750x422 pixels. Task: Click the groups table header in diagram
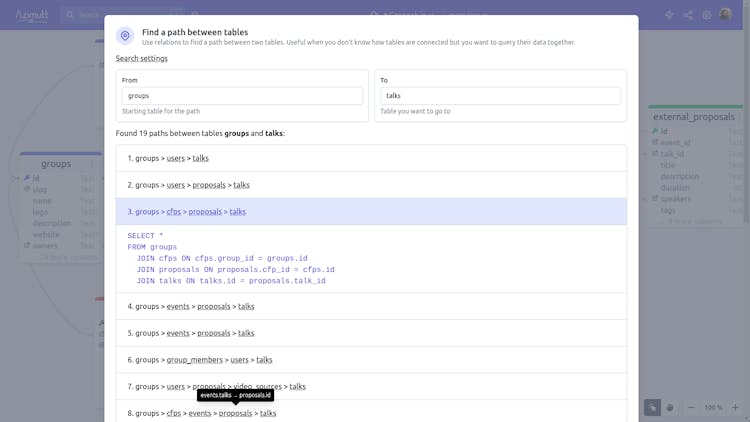click(x=56, y=164)
